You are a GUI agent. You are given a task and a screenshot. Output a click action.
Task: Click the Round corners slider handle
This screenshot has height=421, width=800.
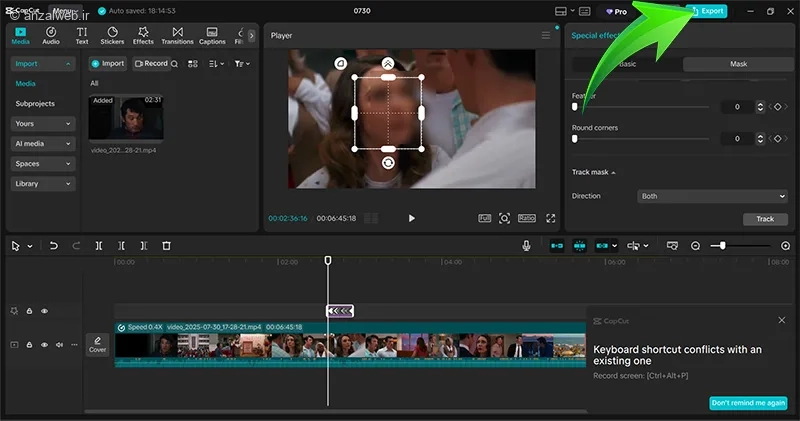pos(574,139)
